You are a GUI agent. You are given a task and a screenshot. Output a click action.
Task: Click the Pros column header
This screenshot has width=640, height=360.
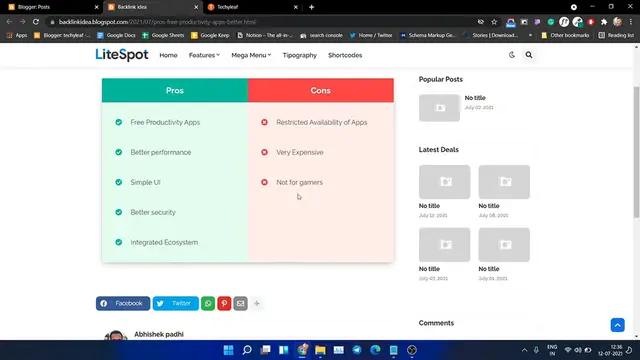coord(175,90)
